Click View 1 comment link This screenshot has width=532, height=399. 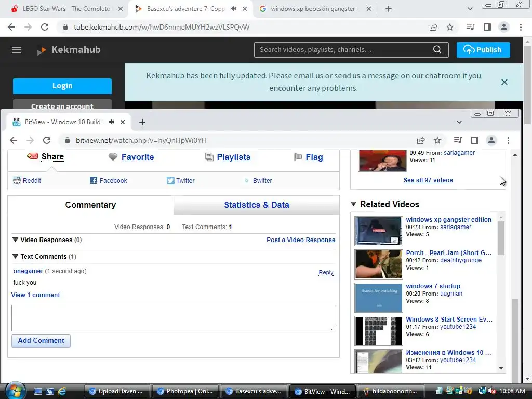36,295
